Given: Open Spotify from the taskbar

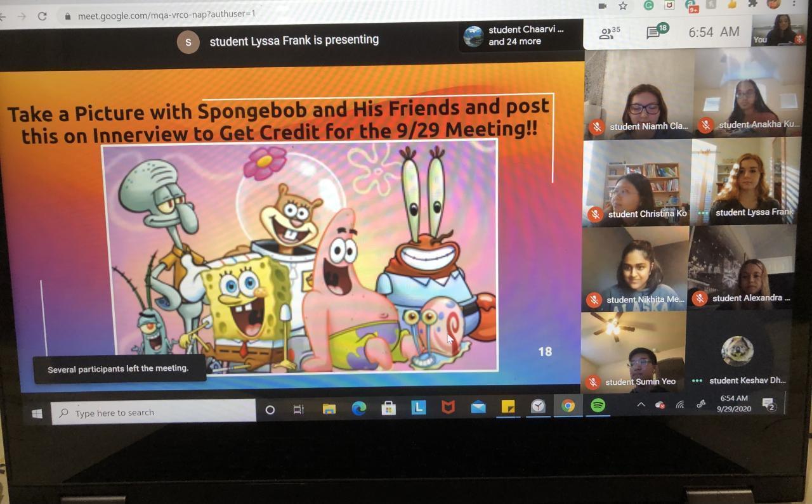Looking at the screenshot, I should pos(598,405).
